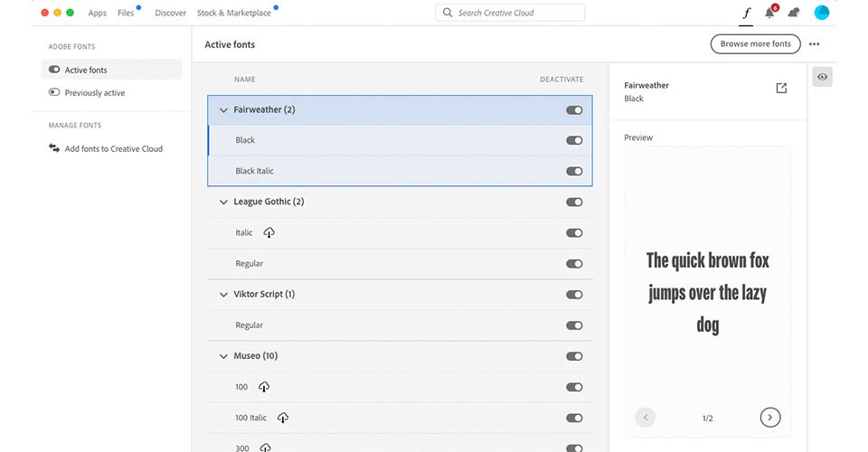The height and width of the screenshot is (452, 868).
Task: Open the notifications bell
Action: [x=770, y=13]
